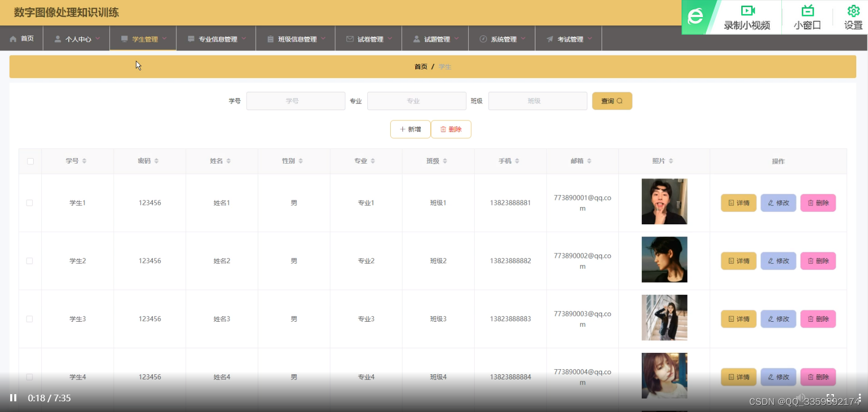
Task: Check the checkbox for 学生3 row
Action: pos(30,319)
